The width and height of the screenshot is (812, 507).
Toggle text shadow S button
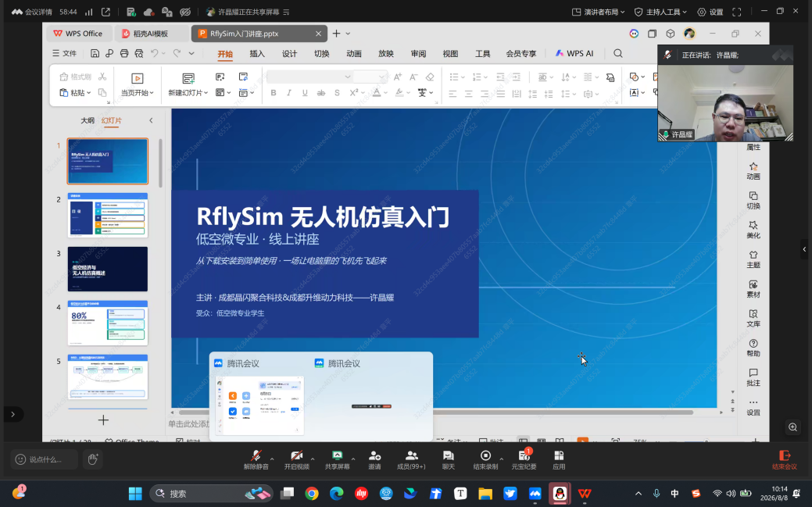point(337,93)
